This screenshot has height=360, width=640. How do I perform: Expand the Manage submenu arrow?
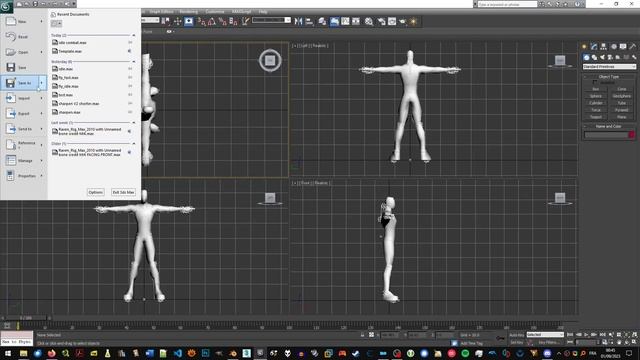coord(42,160)
